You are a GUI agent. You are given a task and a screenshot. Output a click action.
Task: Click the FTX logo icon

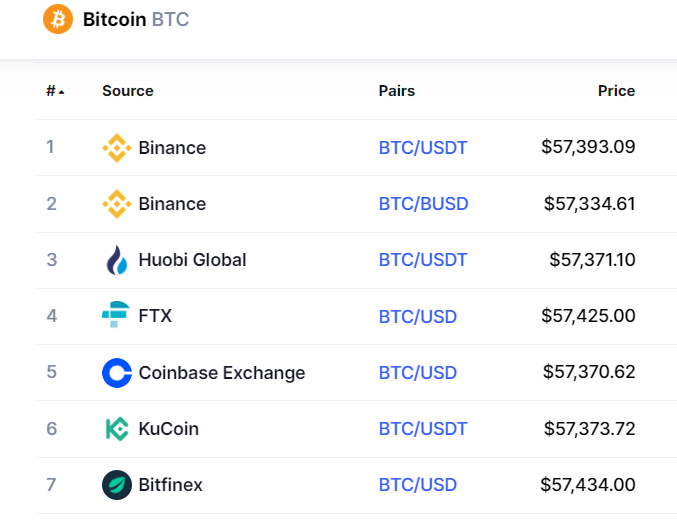pos(116,315)
